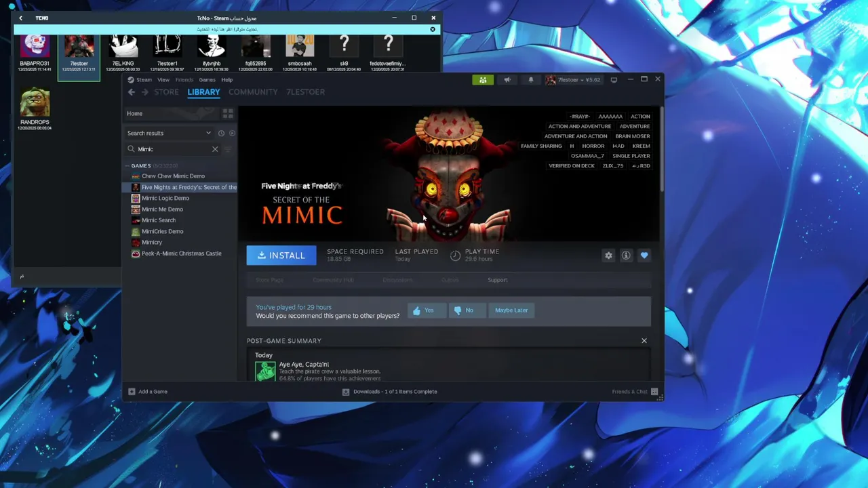Viewport: 868px width, 488px height.
Task: Recommend the game with Yes
Action: 427,310
